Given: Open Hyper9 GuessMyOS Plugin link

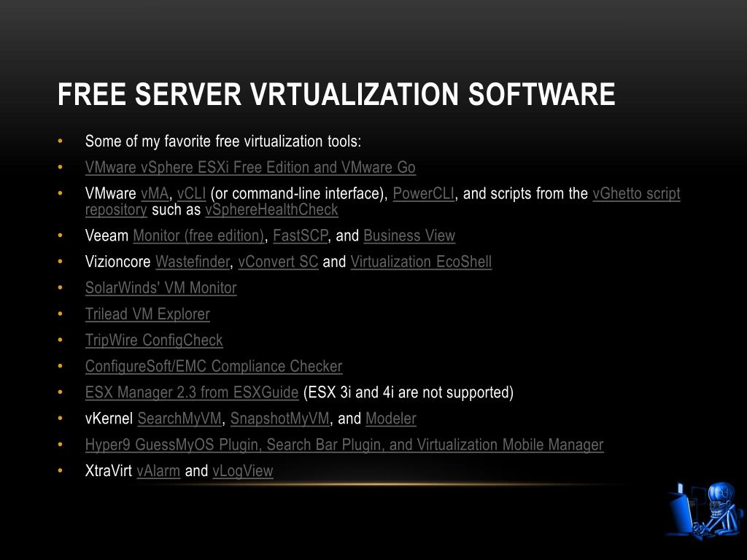Looking at the screenshot, I should click(x=344, y=446).
